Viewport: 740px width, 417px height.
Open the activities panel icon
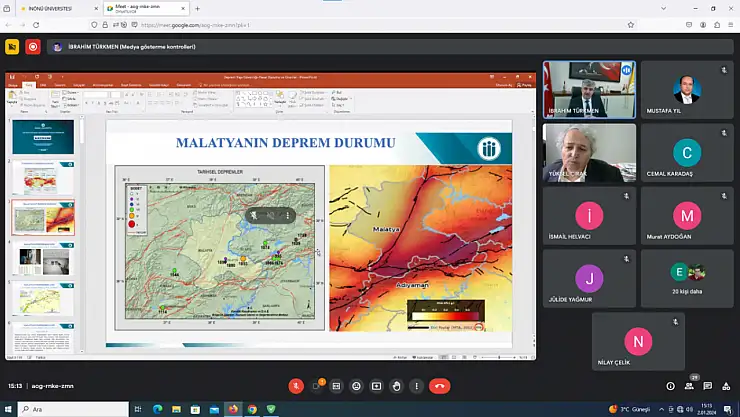724,386
